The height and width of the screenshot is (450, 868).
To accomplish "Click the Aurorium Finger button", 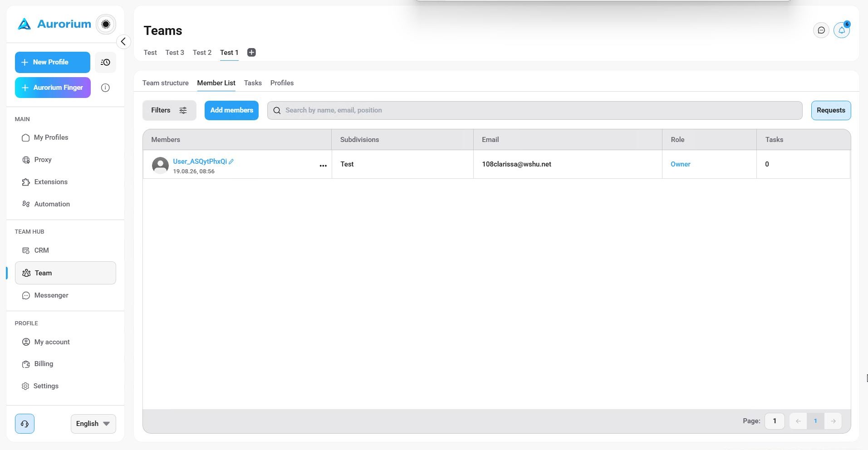I will click(x=53, y=88).
